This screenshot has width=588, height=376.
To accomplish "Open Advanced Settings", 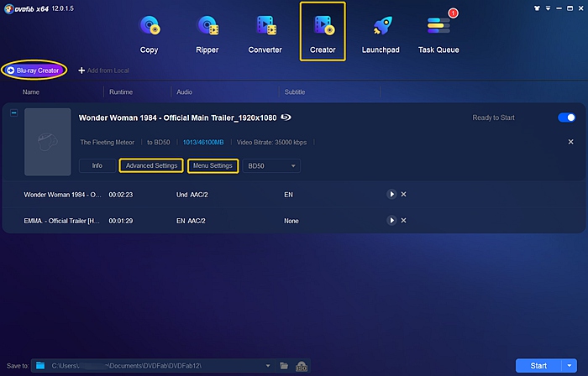I will point(151,165).
